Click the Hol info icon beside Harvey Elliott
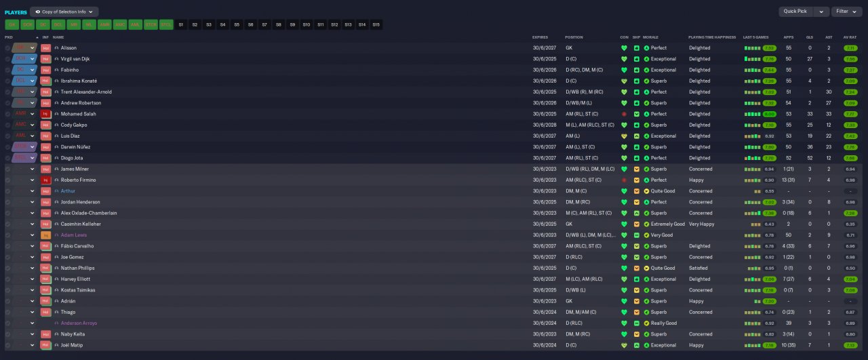The width and height of the screenshot is (868, 360). (46, 279)
